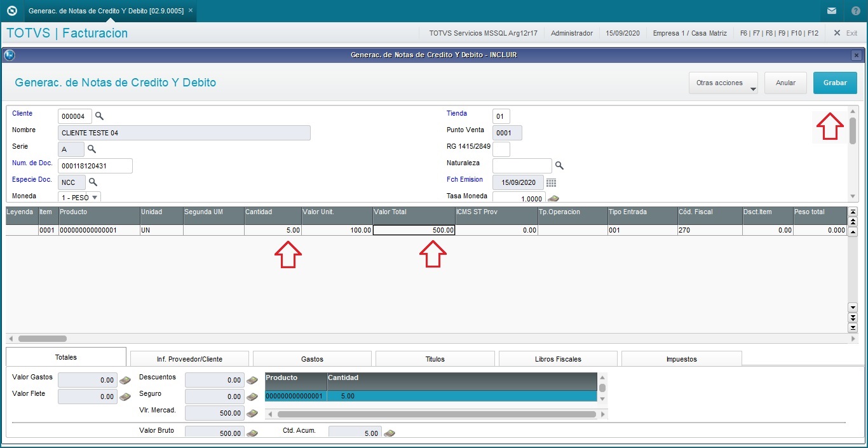
Task: Exit the Facturacion module
Action: 845,33
